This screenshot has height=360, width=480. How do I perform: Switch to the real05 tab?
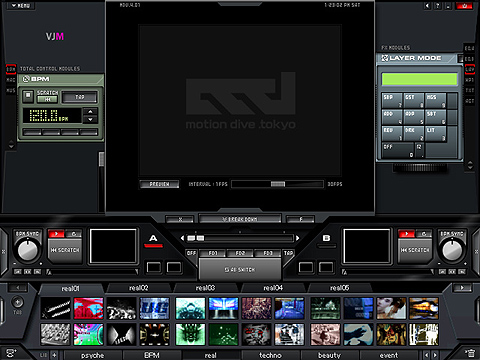[339, 288]
